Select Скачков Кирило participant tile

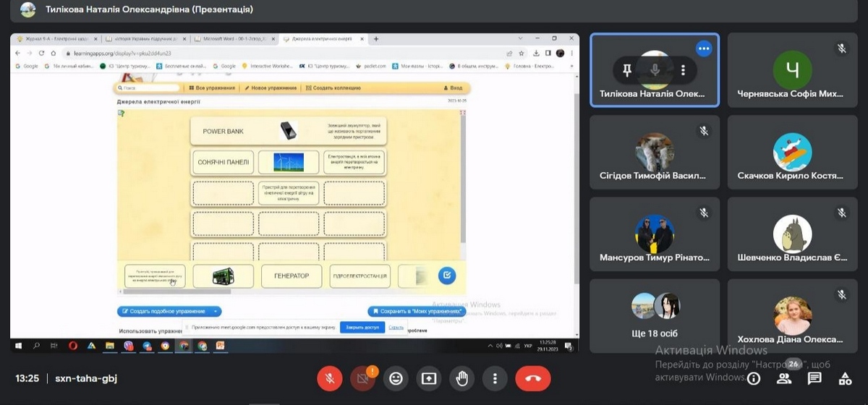point(791,152)
